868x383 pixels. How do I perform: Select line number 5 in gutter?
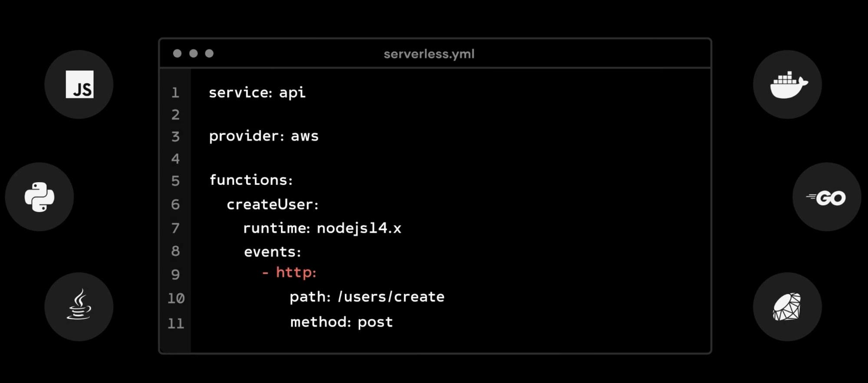tap(175, 180)
